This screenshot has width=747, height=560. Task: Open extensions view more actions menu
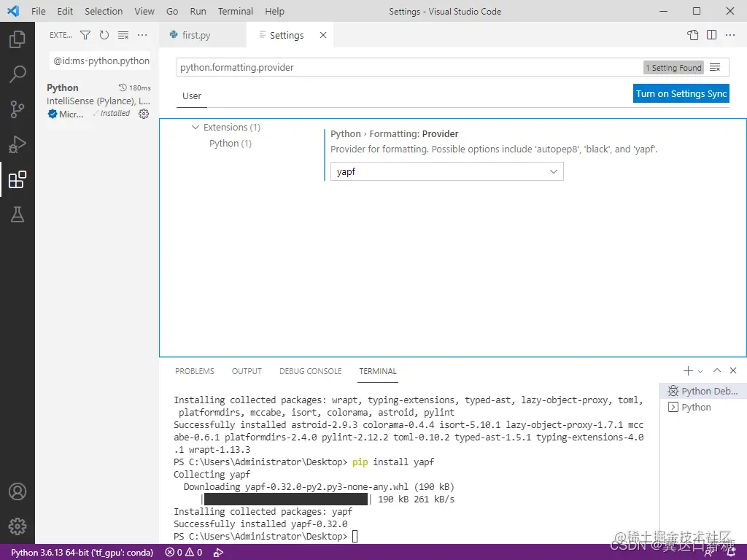coord(142,35)
